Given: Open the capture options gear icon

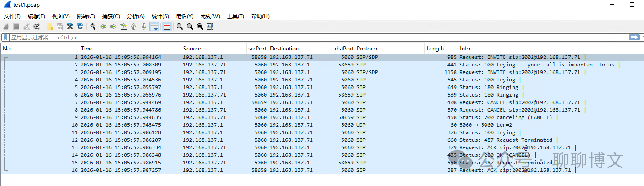Looking at the screenshot, I should (37, 27).
